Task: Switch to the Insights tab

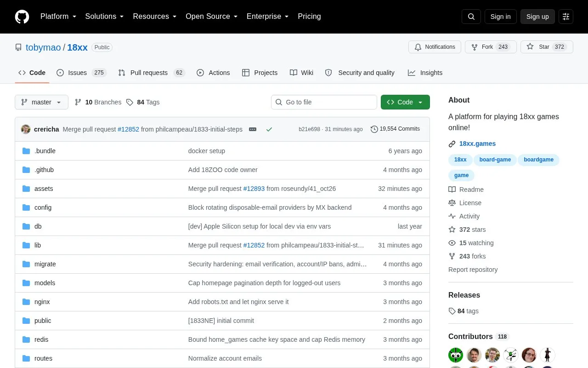Action: point(425,73)
